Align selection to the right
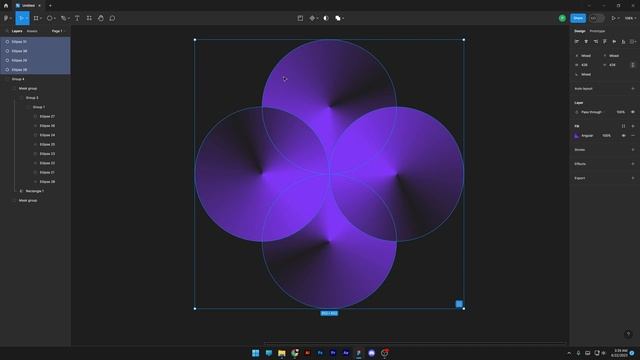Viewport: 640px width, 360px height. (596, 42)
